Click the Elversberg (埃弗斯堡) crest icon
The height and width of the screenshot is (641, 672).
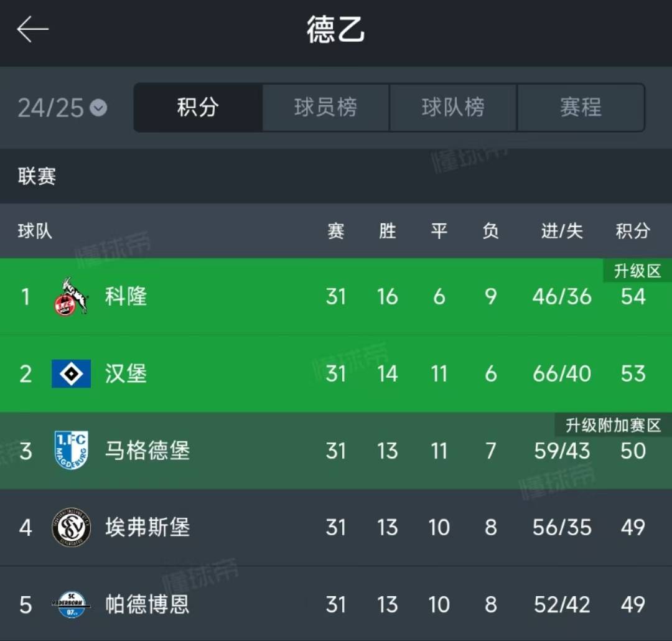click(x=70, y=527)
